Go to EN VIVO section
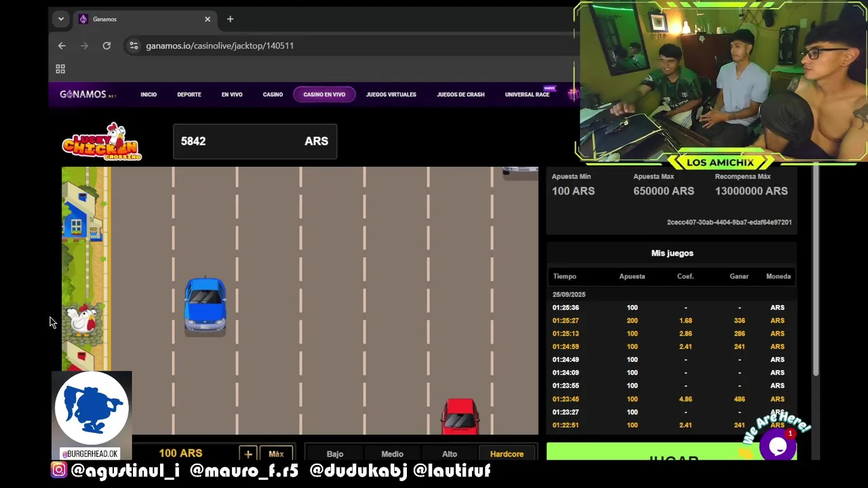The width and height of the screenshot is (868, 488). click(232, 94)
